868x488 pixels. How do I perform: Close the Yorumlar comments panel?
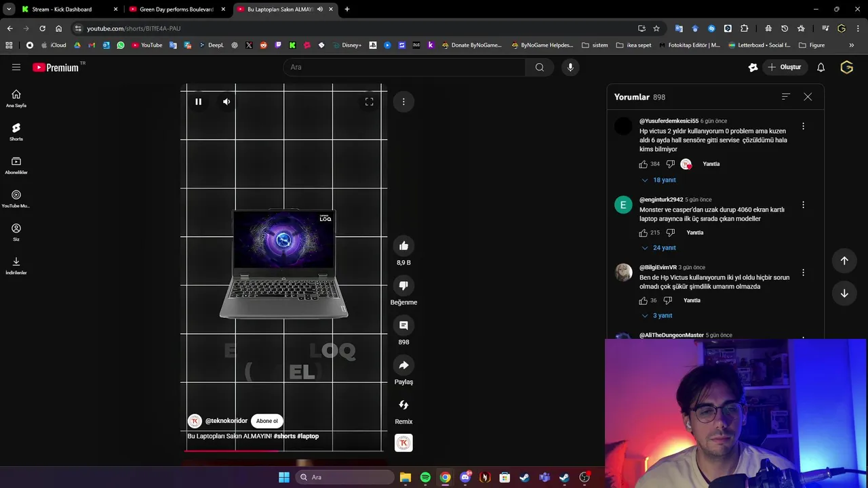[x=808, y=97]
